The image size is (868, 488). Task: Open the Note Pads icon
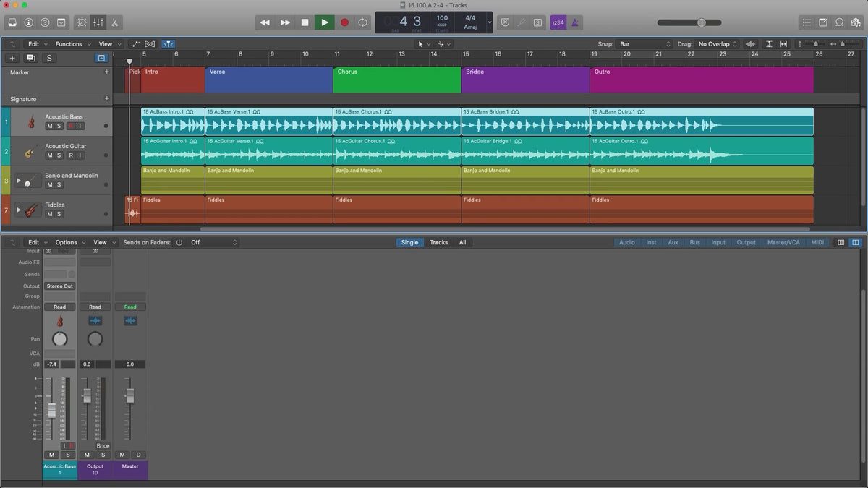click(823, 22)
